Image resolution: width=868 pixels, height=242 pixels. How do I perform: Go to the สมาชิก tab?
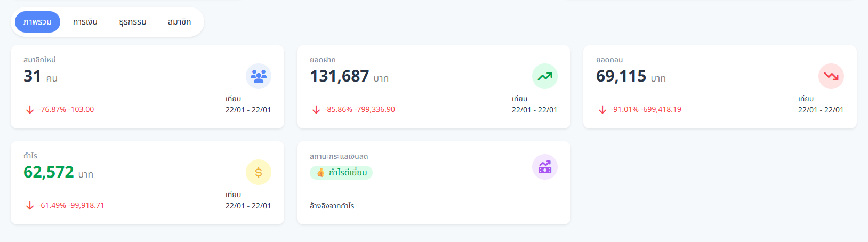click(x=179, y=22)
